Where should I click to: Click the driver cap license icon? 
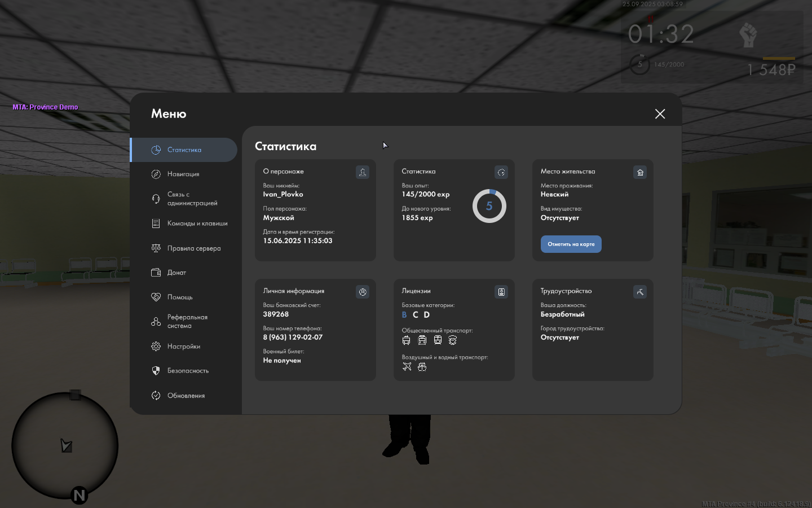[453, 340]
